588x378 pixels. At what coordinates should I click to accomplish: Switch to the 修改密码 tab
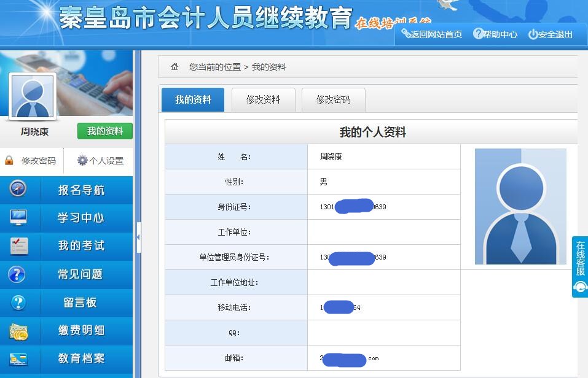point(333,99)
